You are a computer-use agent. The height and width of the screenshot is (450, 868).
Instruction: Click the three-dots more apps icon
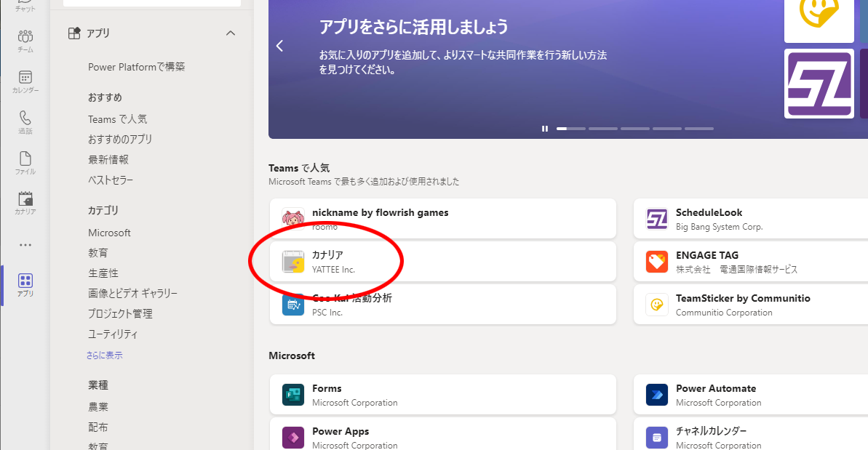click(25, 245)
